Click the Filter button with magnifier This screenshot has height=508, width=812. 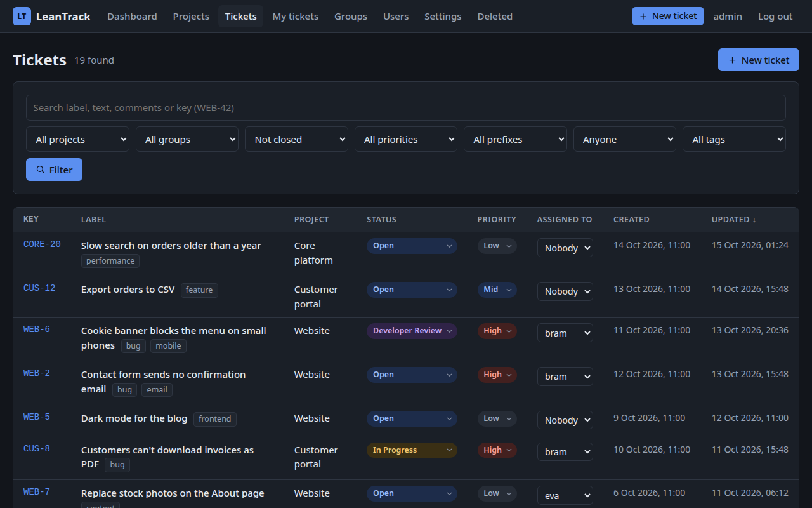[x=54, y=170]
